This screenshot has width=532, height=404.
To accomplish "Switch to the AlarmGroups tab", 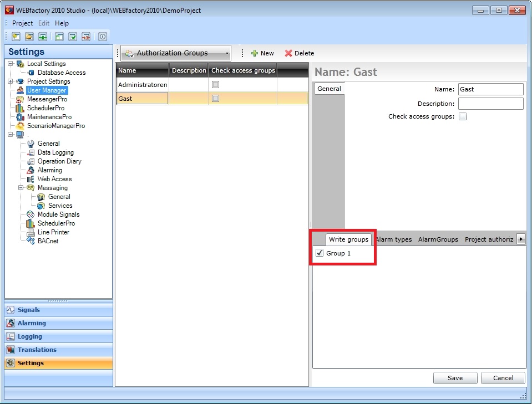I will pyautogui.click(x=438, y=239).
